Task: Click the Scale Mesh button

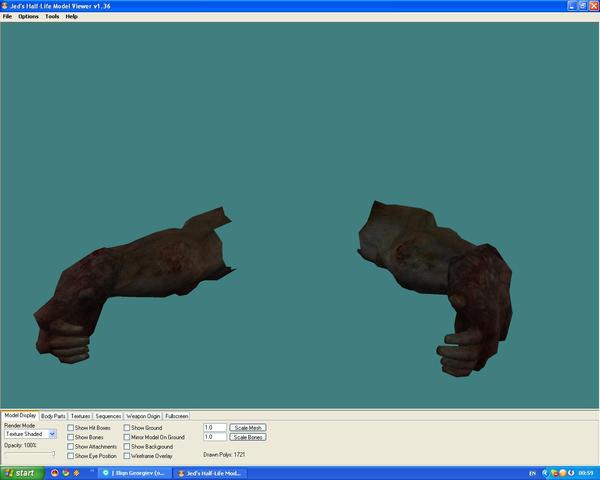Action: pos(248,428)
